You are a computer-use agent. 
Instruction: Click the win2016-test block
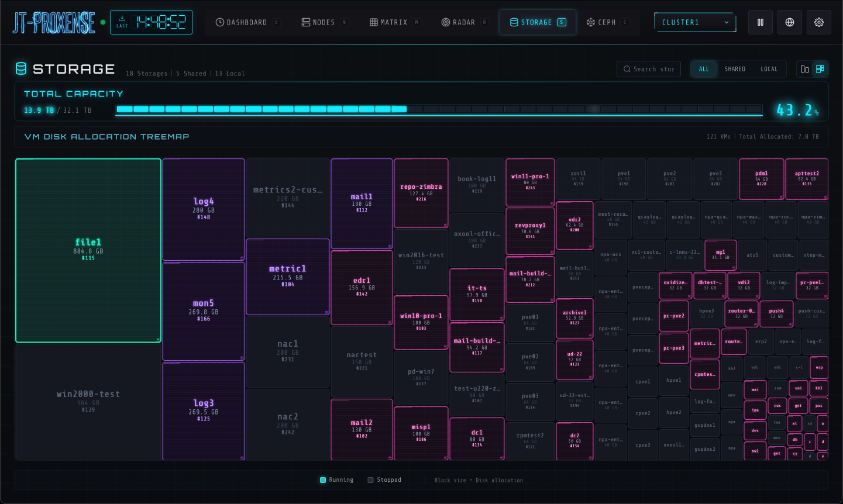421,261
